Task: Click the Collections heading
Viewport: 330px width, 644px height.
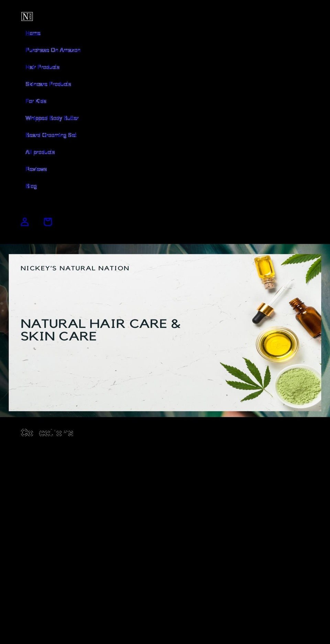Action: [x=47, y=433]
